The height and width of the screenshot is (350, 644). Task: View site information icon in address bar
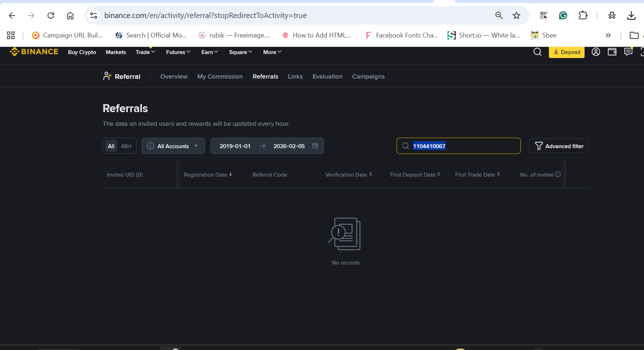click(94, 15)
